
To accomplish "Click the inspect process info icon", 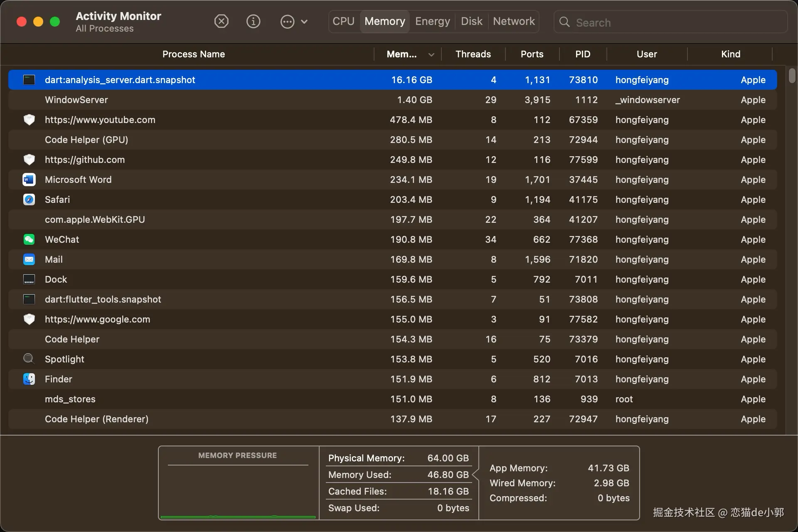I will point(253,21).
